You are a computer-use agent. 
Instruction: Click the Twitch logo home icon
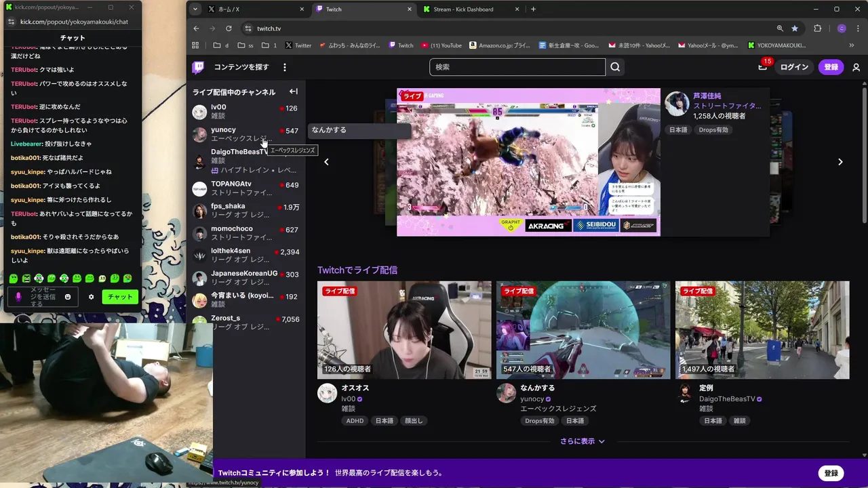click(x=198, y=67)
